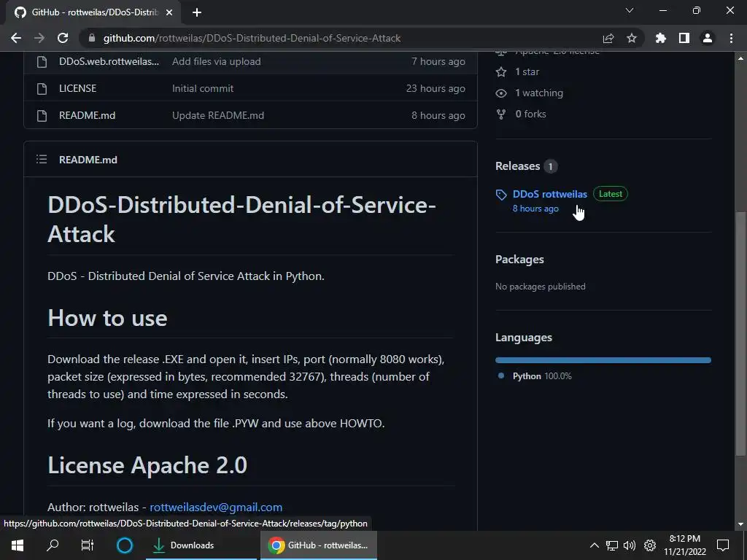747x560 pixels.
Task: Click the padlock site info icon
Action: [x=92, y=38]
